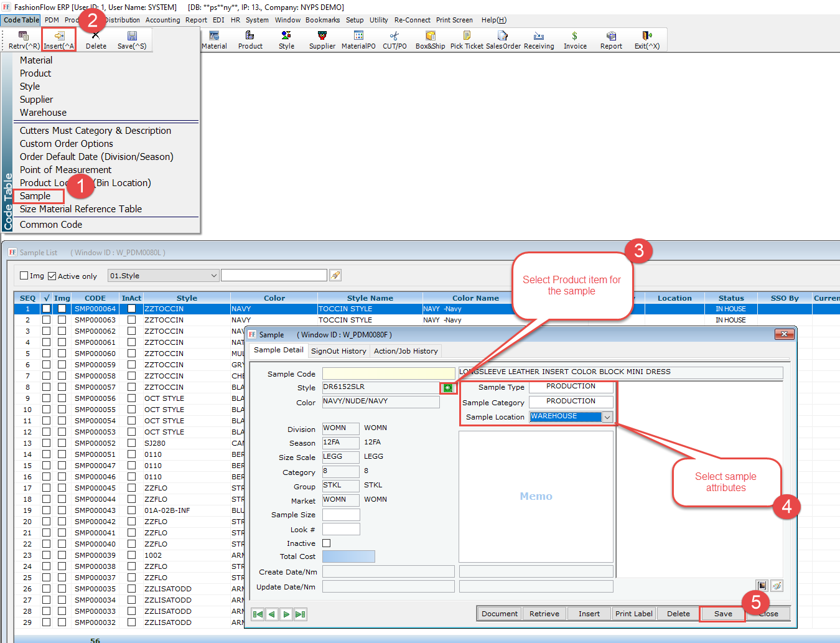The width and height of the screenshot is (840, 643).
Task: Open the 01.Style filter dropdown
Action: coord(213,275)
